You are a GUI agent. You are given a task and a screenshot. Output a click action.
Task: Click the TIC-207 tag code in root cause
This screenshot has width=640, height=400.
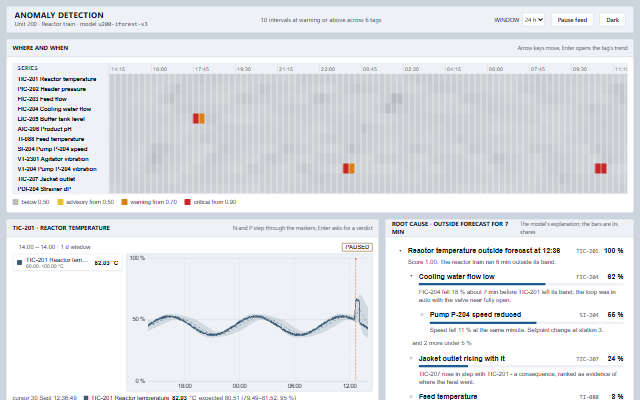coord(587,359)
